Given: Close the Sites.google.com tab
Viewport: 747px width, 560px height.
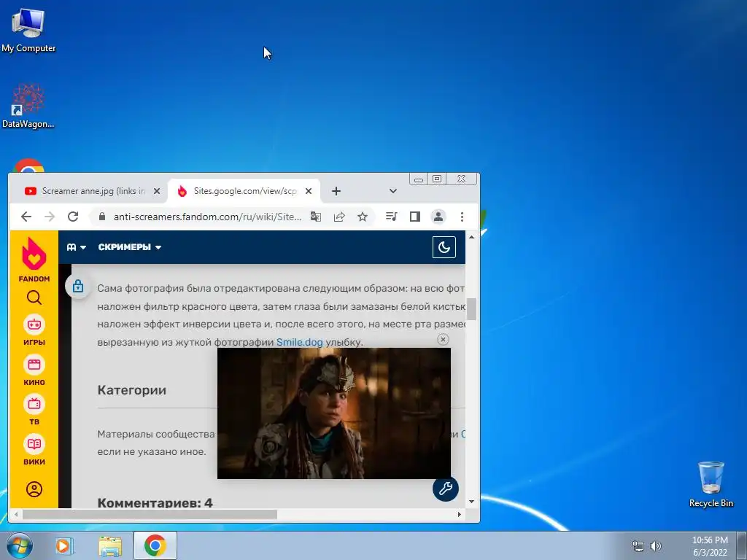Looking at the screenshot, I should [x=309, y=191].
